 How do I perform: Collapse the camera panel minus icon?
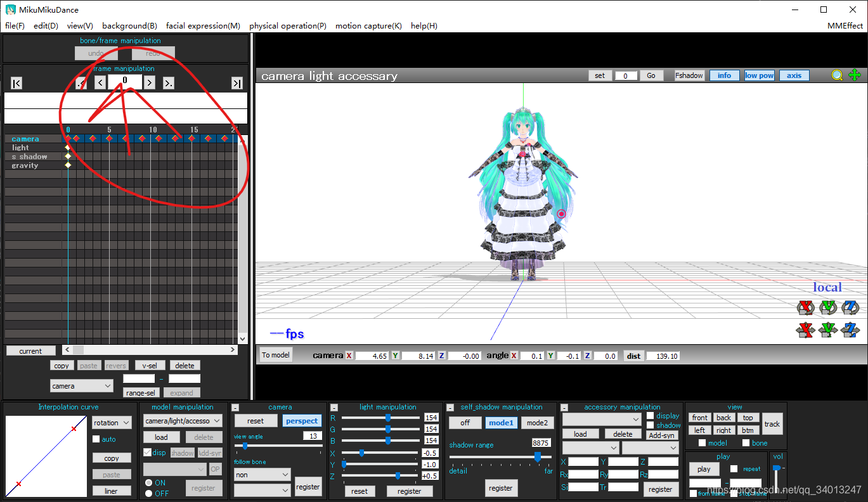coord(235,408)
